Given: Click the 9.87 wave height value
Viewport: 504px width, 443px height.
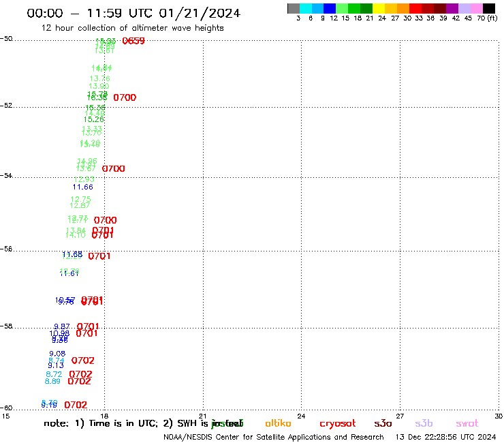Looking at the screenshot, I should pos(62,326).
